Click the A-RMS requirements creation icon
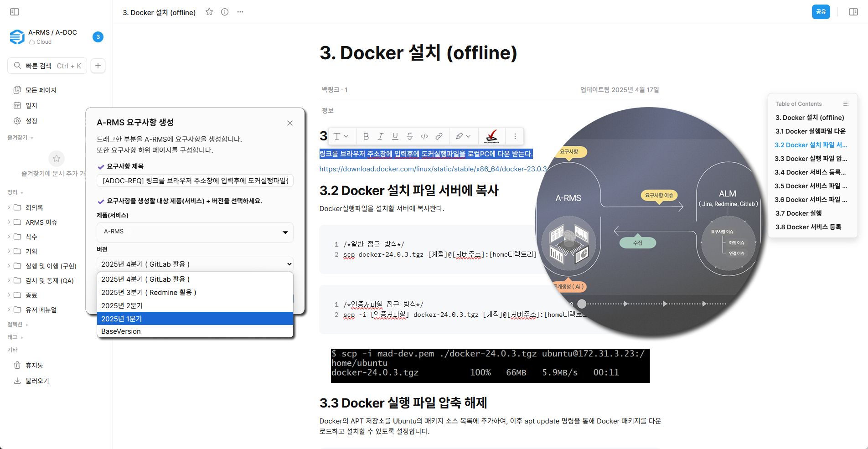This screenshot has height=449, width=868. (491, 136)
